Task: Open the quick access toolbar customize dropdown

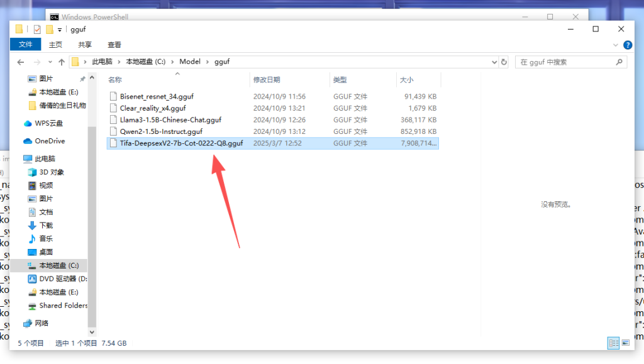Action: (x=60, y=30)
